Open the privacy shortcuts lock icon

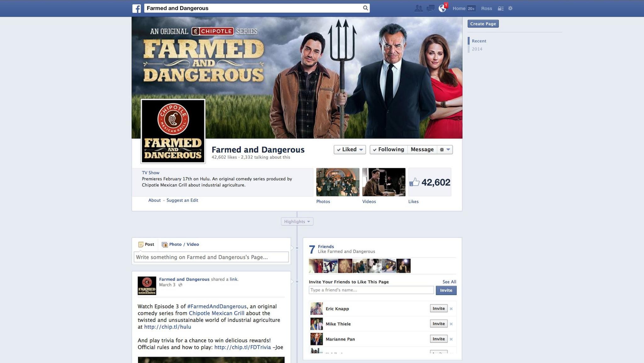tap(501, 8)
